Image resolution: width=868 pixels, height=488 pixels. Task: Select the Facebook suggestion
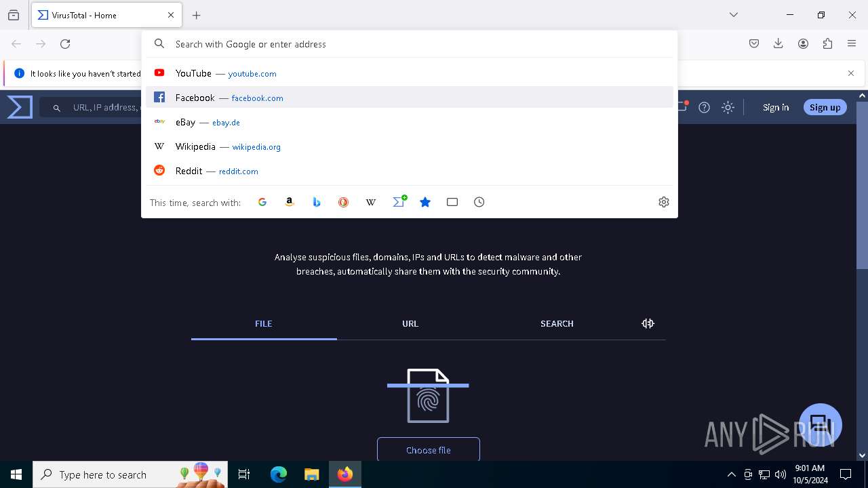pyautogui.click(x=410, y=98)
